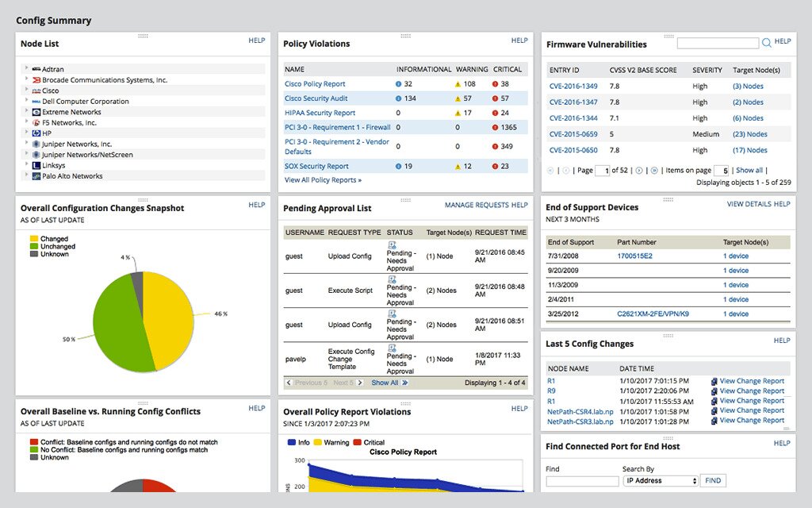Click the next-page arrow in Firmware Vulnerabilities

click(639, 169)
